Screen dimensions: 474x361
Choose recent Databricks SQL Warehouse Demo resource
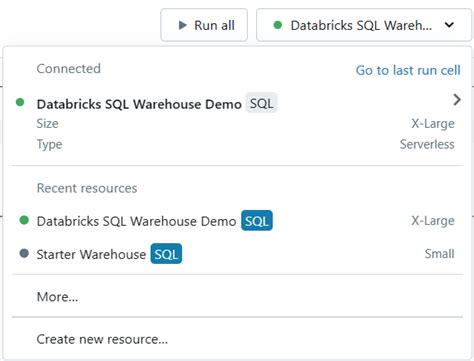237,221
